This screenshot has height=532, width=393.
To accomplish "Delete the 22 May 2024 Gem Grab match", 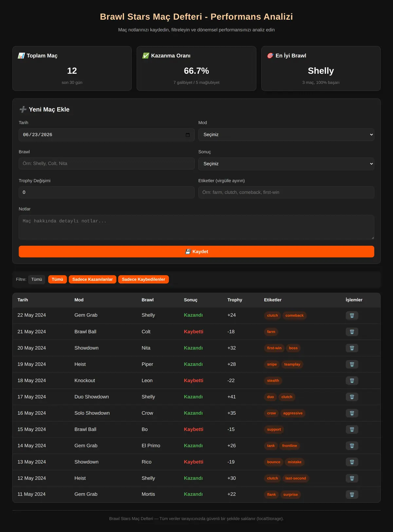I will [x=352, y=315].
